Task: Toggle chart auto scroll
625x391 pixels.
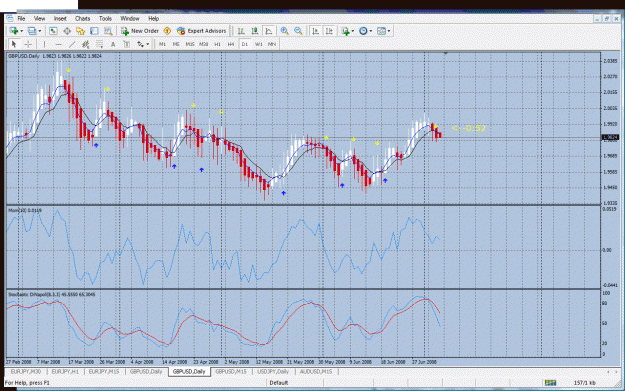Action: pos(315,31)
